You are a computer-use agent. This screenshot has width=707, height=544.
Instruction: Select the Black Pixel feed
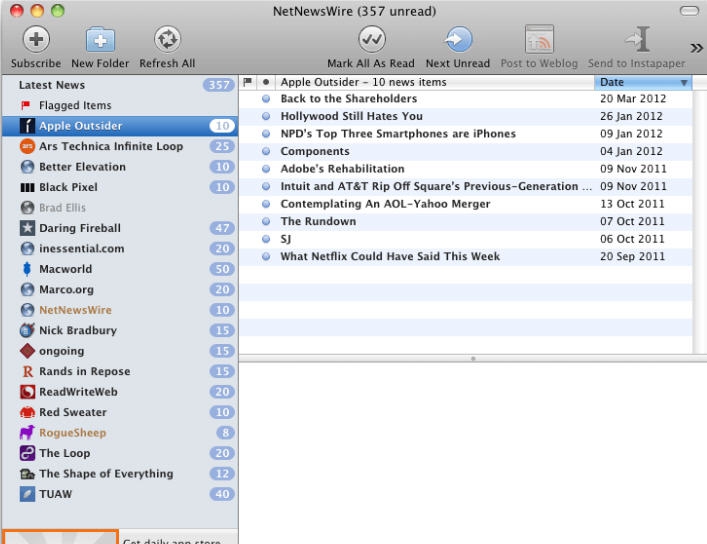120,187
